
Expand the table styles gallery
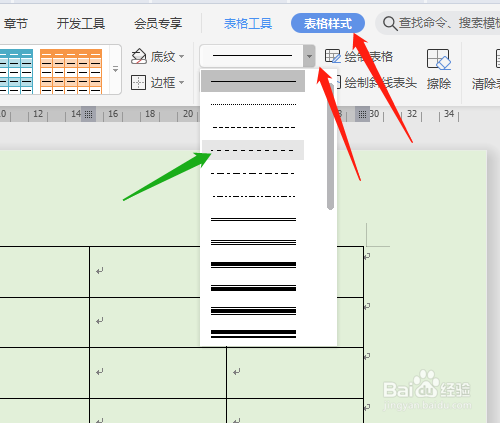coord(115,69)
